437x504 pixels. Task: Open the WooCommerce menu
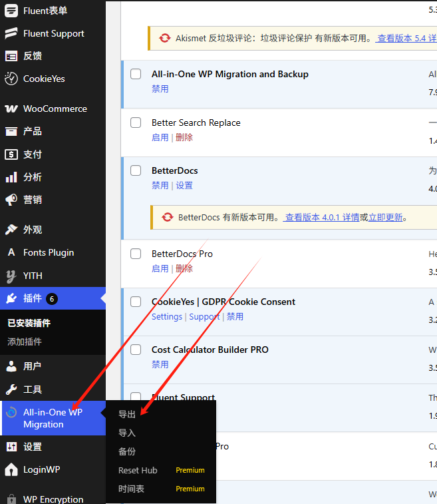pos(53,109)
